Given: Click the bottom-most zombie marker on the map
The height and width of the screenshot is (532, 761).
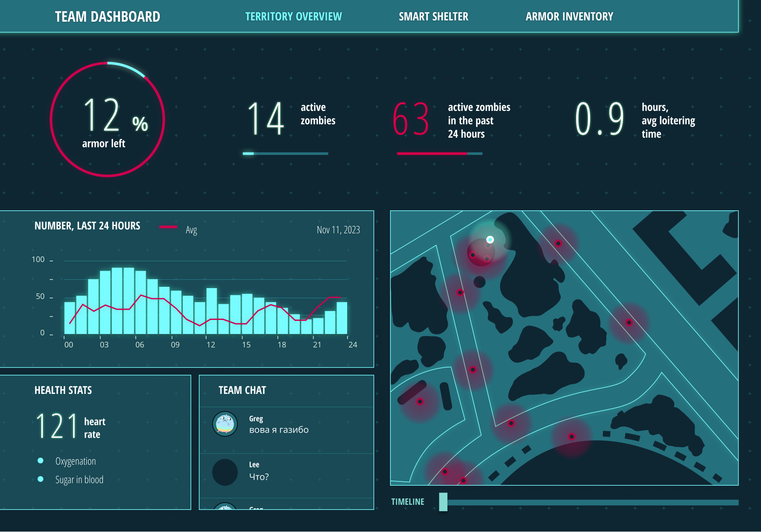Looking at the screenshot, I should click(463, 481).
